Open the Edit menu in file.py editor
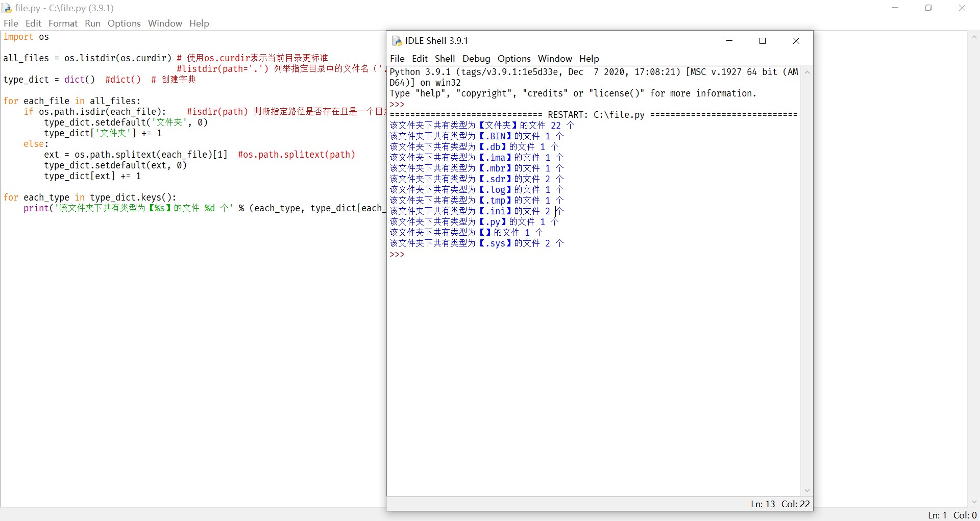 (33, 23)
